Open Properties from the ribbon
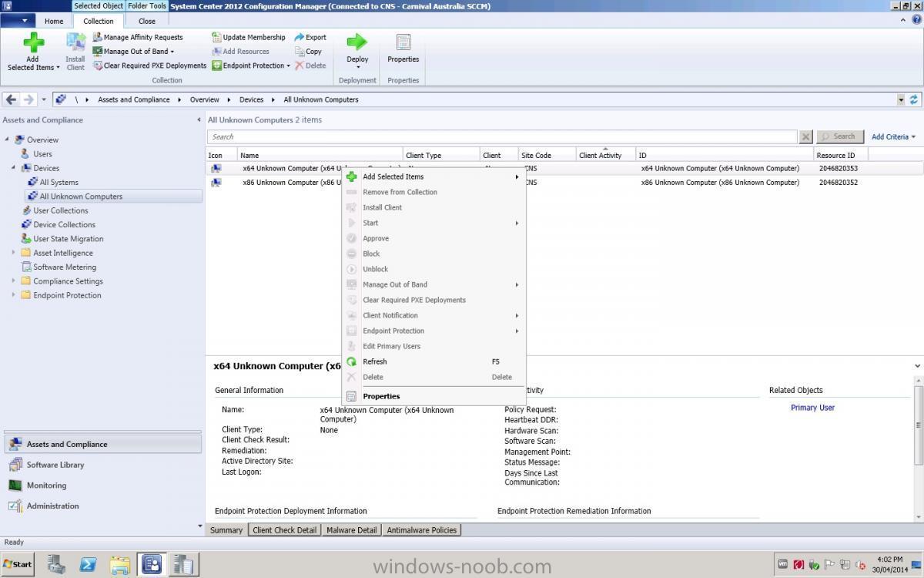Image resolution: width=924 pixels, height=578 pixels. (x=403, y=49)
